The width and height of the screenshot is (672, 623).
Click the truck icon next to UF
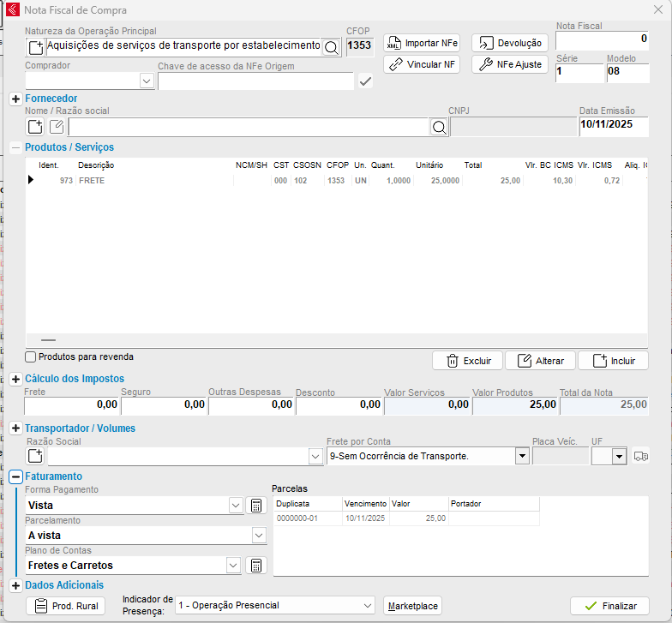coord(641,457)
